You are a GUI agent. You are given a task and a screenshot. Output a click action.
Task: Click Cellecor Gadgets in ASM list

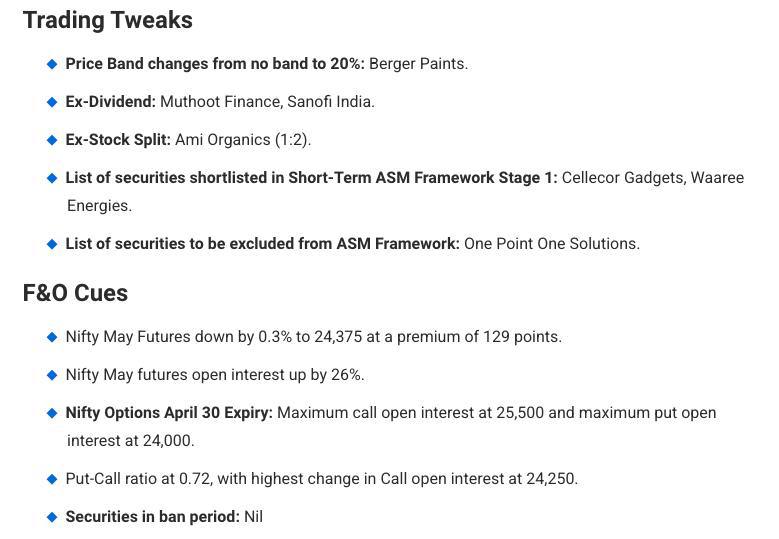coord(623,178)
